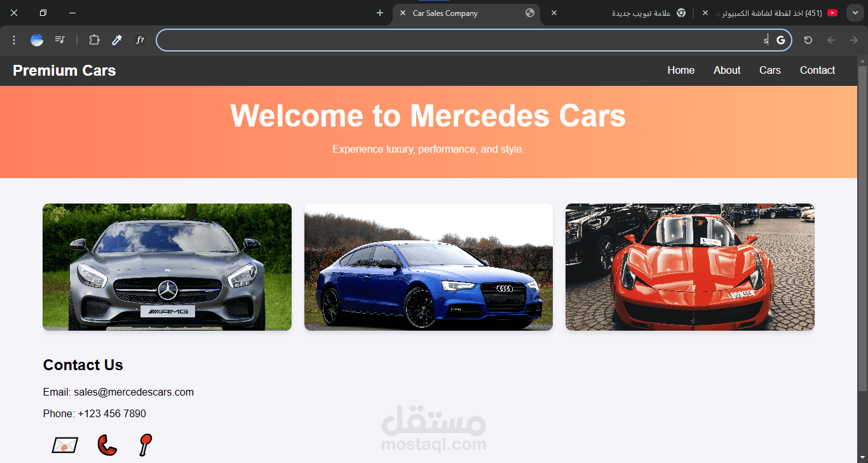Open the 'f?' font finder extension
868x463 pixels.
[x=140, y=40]
